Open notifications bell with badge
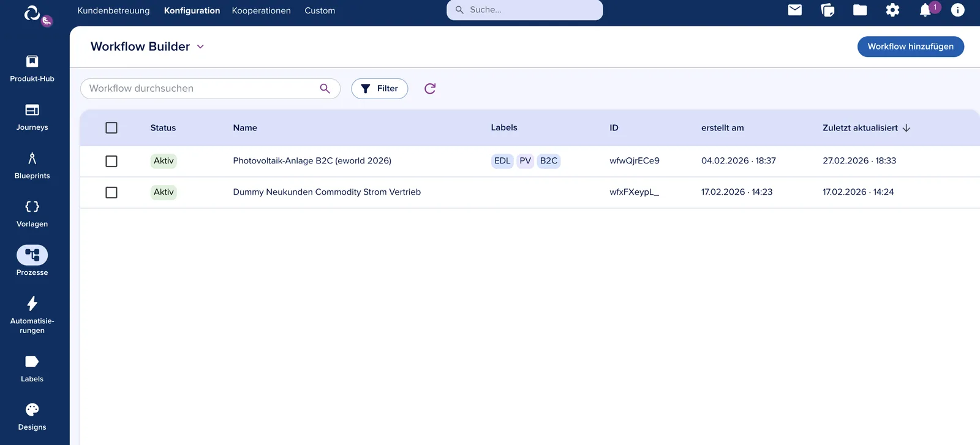Screen dimensions: 980x445 point(926,10)
